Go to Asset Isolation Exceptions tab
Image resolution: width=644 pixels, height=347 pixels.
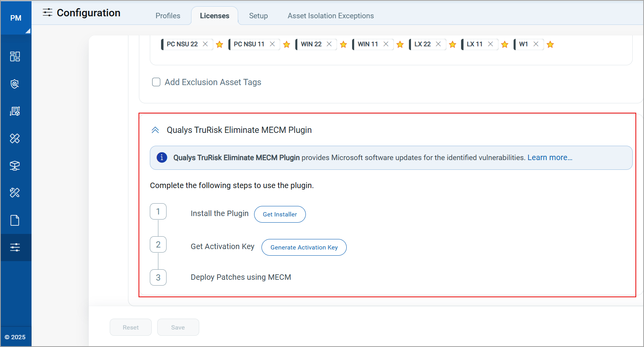330,16
